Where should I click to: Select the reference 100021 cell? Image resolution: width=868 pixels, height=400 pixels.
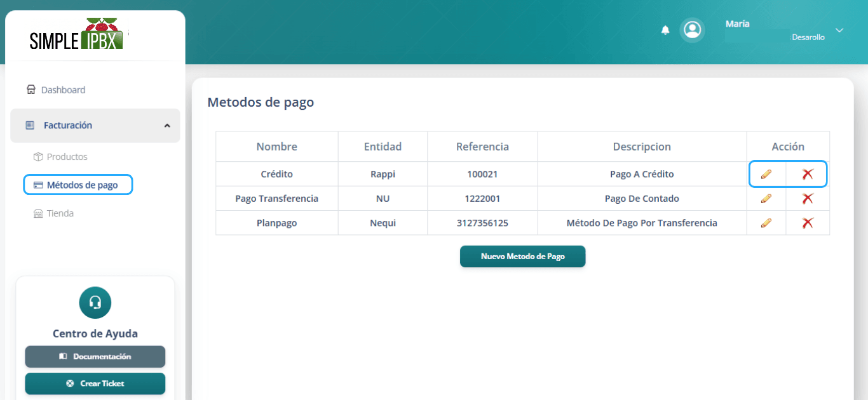pos(482,174)
